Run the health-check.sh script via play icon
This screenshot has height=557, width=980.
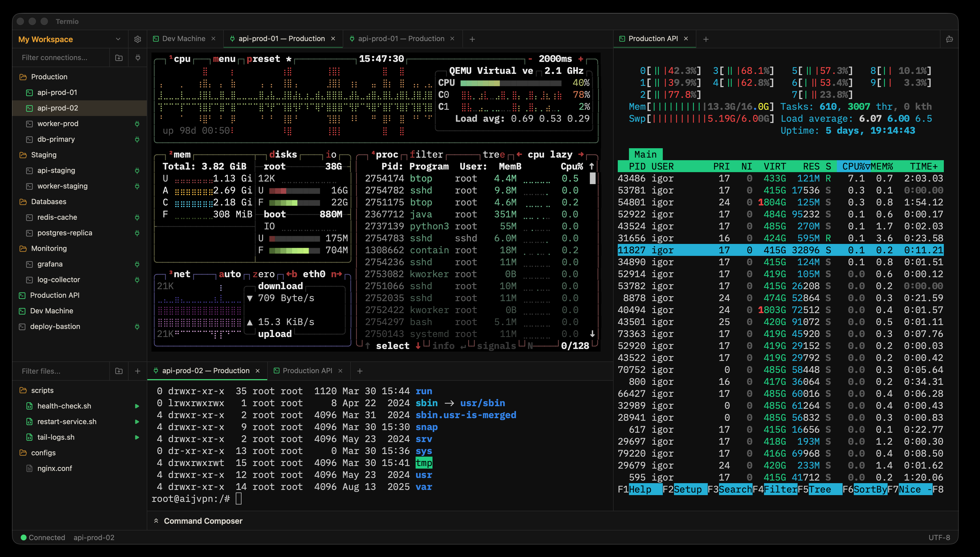pos(137,406)
